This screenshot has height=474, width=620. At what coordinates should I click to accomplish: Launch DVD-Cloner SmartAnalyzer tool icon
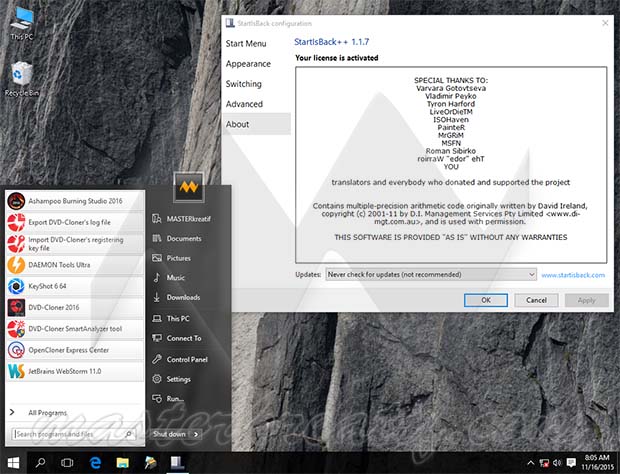pos(16,329)
